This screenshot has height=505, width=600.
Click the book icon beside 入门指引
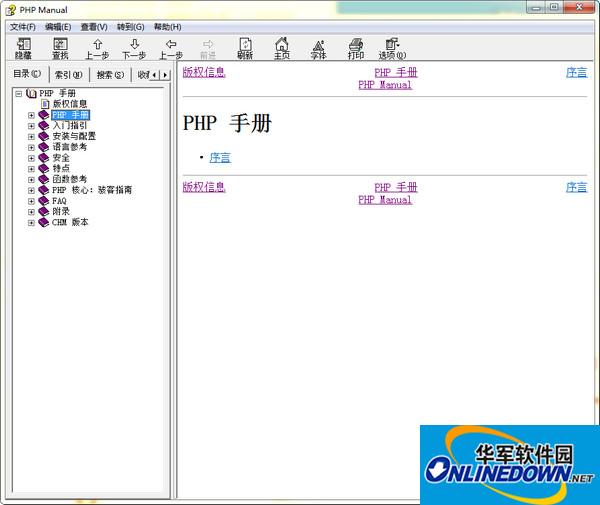(x=44, y=125)
